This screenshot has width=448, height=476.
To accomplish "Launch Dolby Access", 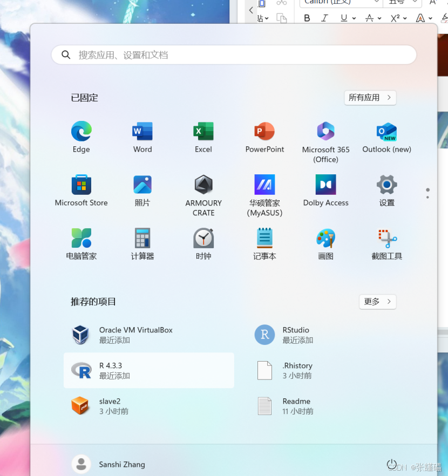I will coord(325,191).
